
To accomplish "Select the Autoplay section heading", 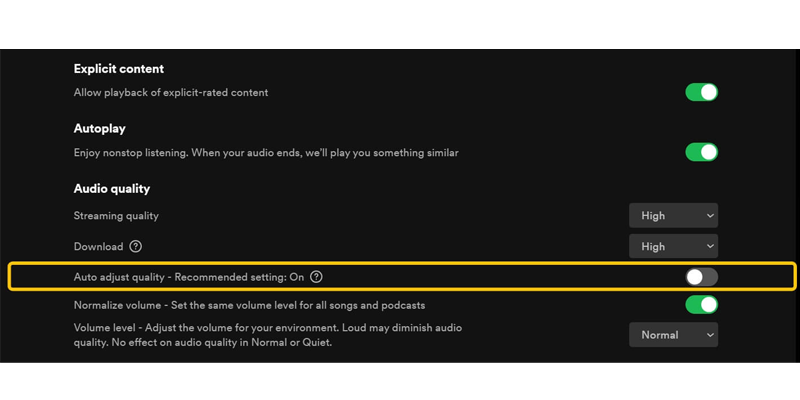I will [x=99, y=129].
